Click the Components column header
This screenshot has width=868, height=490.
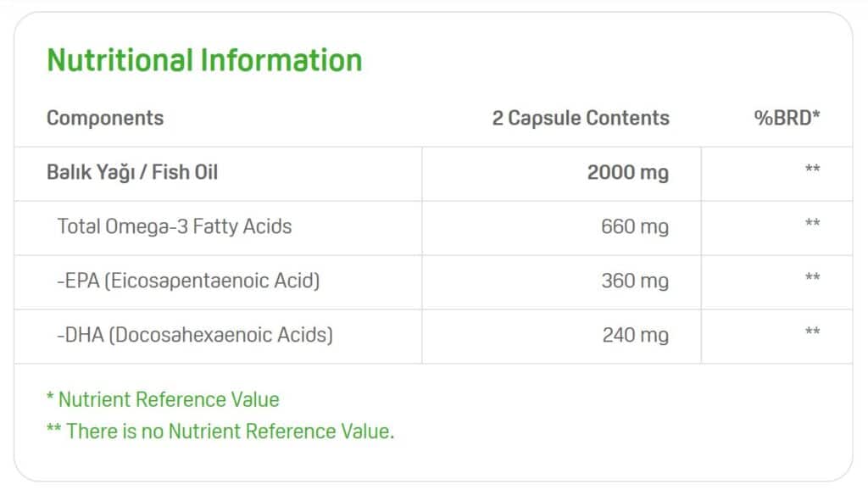pos(105,118)
